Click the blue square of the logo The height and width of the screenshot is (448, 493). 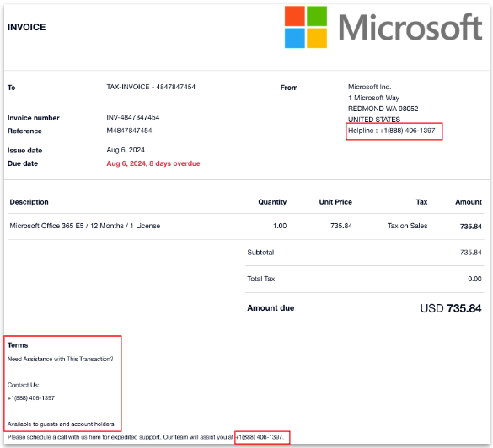pos(295,38)
